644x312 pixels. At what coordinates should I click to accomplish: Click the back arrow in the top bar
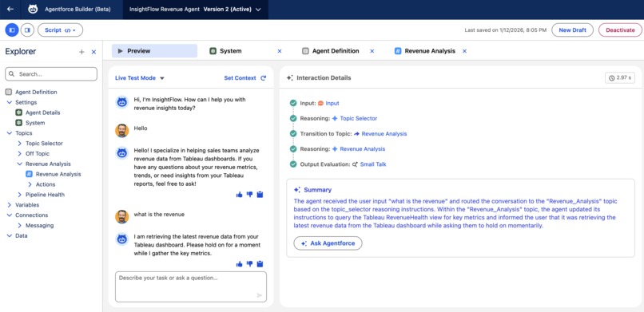click(x=10, y=10)
